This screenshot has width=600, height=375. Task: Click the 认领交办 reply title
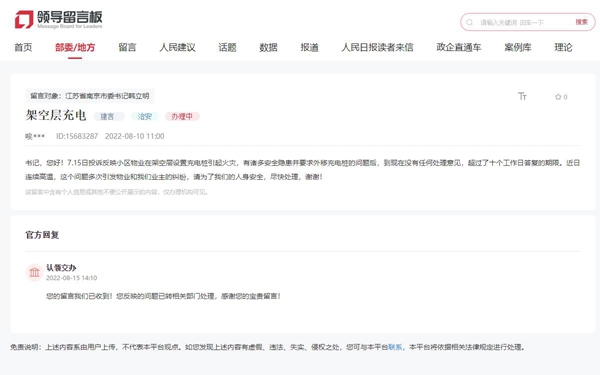click(x=61, y=267)
